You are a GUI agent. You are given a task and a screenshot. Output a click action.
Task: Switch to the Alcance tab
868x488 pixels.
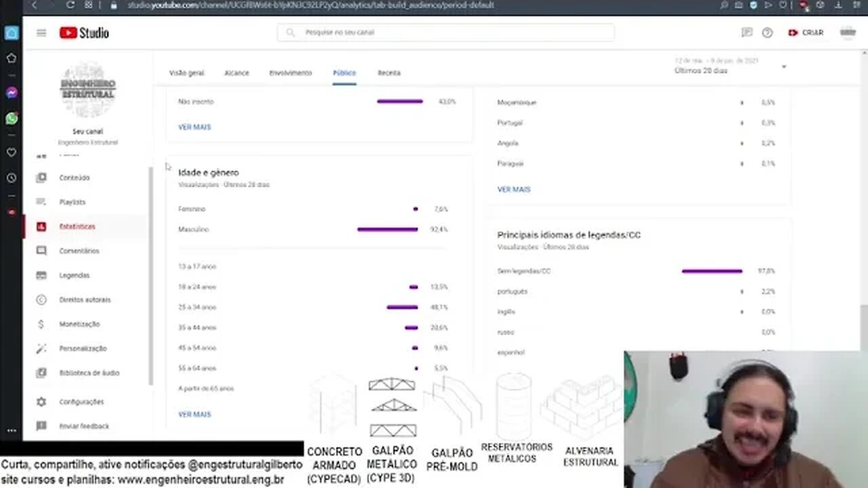237,73
